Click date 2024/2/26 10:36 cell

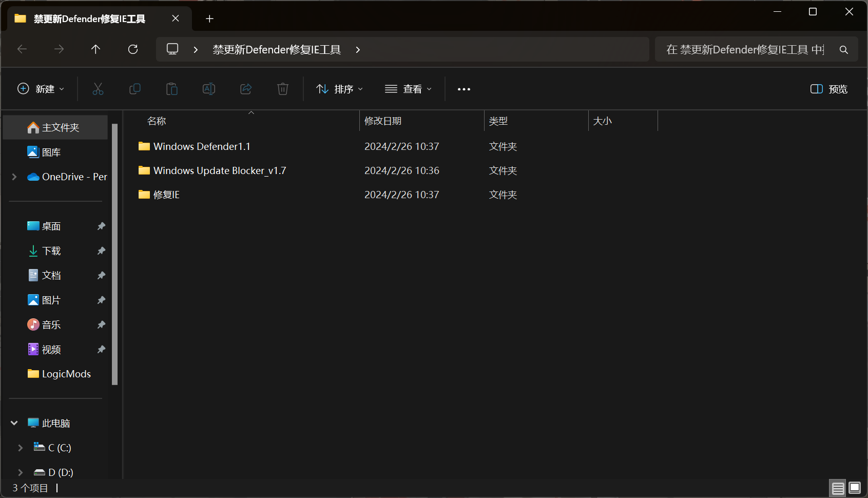coord(402,170)
